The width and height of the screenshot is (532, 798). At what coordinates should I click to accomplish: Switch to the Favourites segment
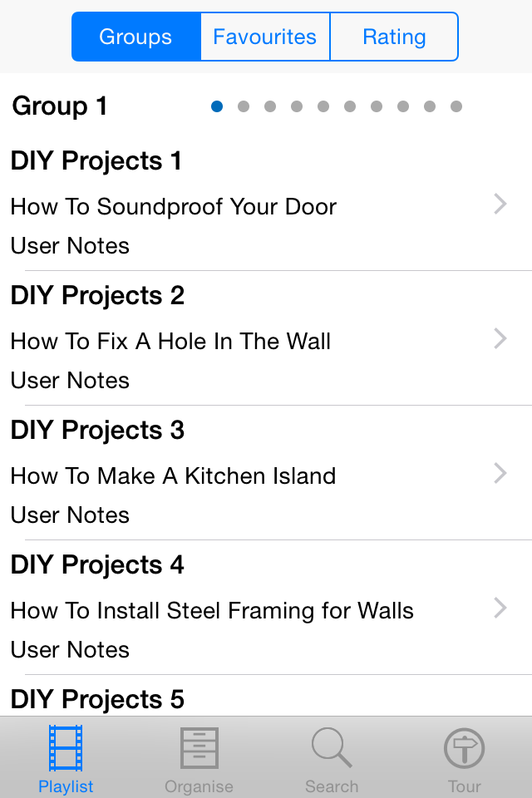(x=265, y=37)
